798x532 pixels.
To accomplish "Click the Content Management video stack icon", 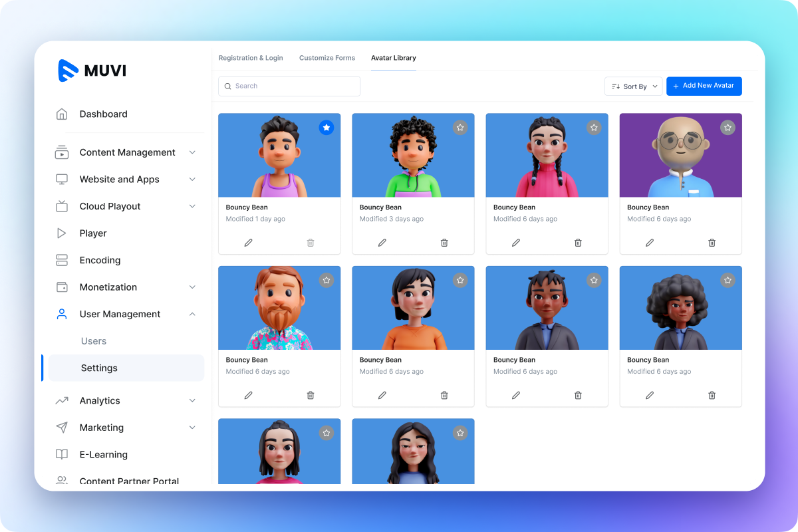I will [x=62, y=152].
